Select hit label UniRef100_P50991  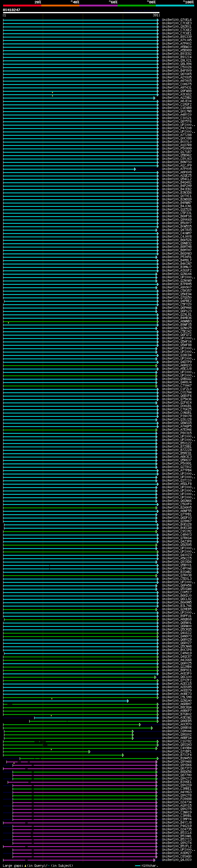(x=177, y=464)
